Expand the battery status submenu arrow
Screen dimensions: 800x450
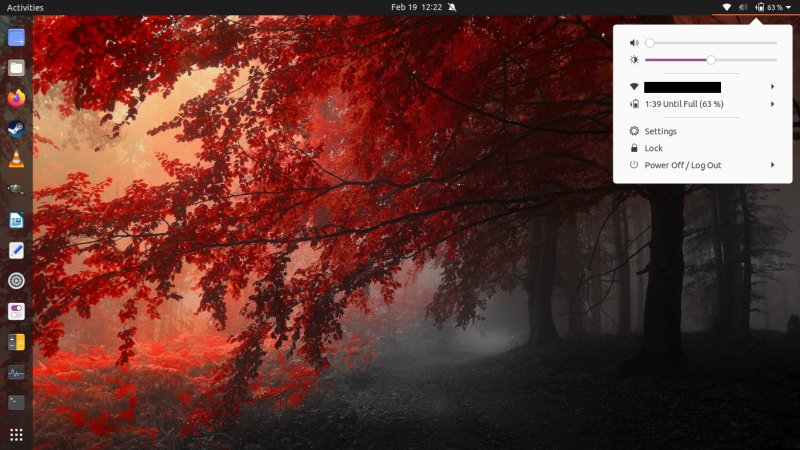[772, 104]
